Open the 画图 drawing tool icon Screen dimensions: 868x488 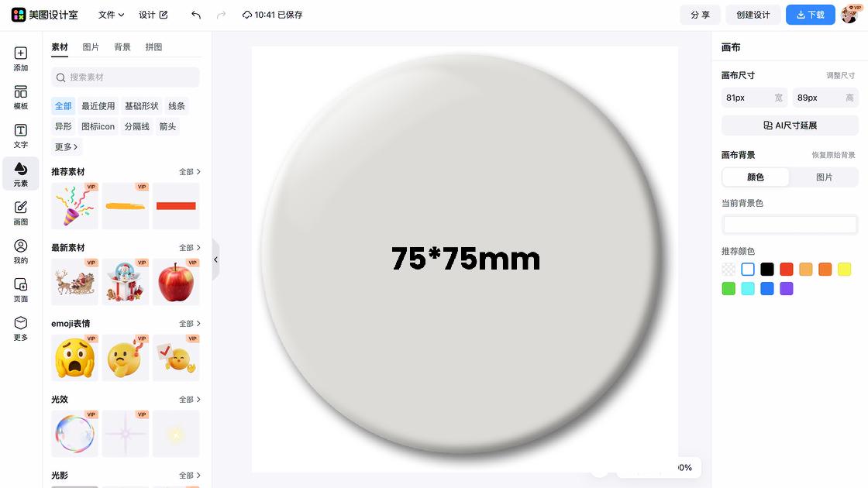pos(20,212)
